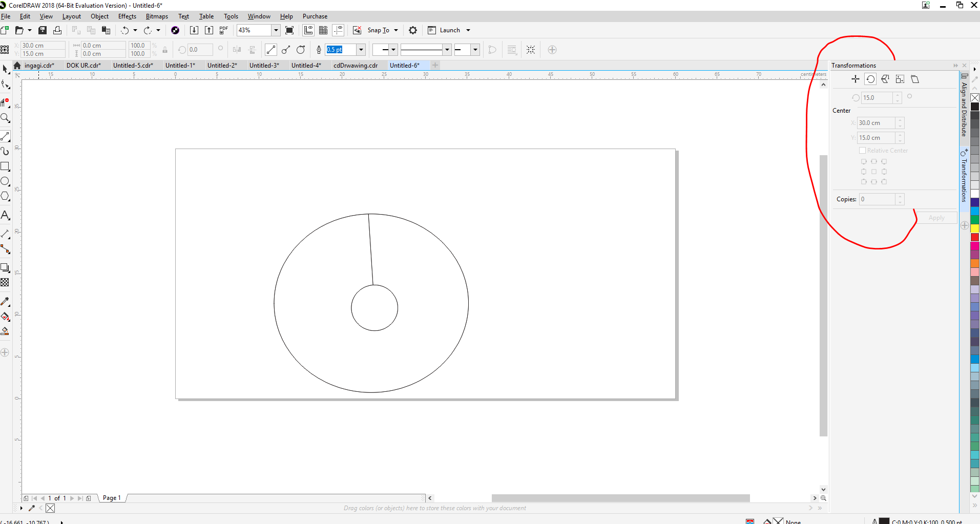The image size is (980, 524).
Task: Select the Smart Fill tool
Action: click(x=5, y=331)
